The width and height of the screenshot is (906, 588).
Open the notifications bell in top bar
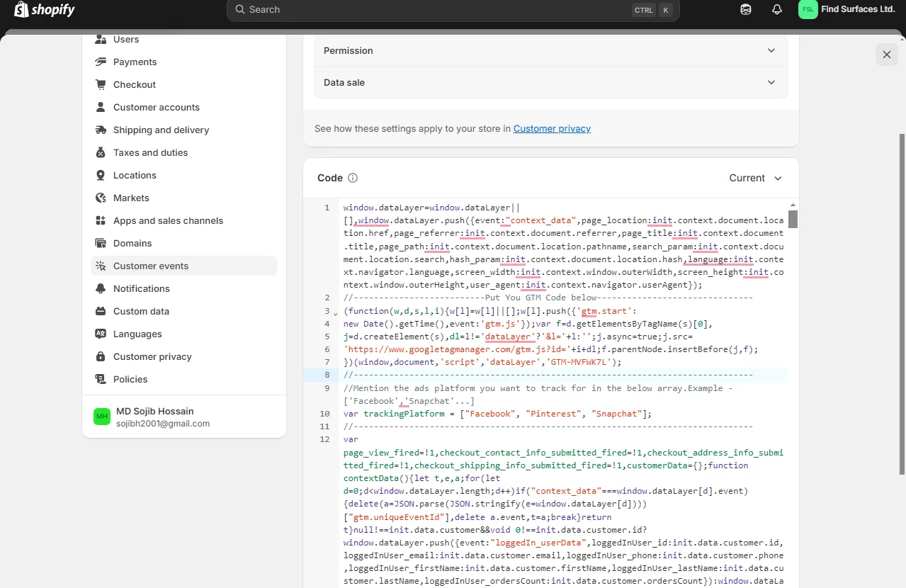click(777, 10)
